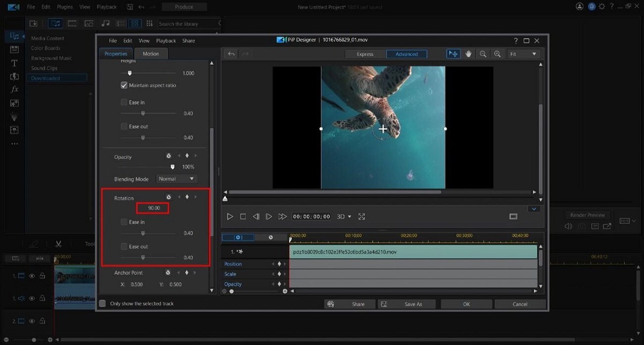This screenshot has width=644, height=345.
Task: Uncheck Maintain aspect ratio
Action: pos(124,85)
